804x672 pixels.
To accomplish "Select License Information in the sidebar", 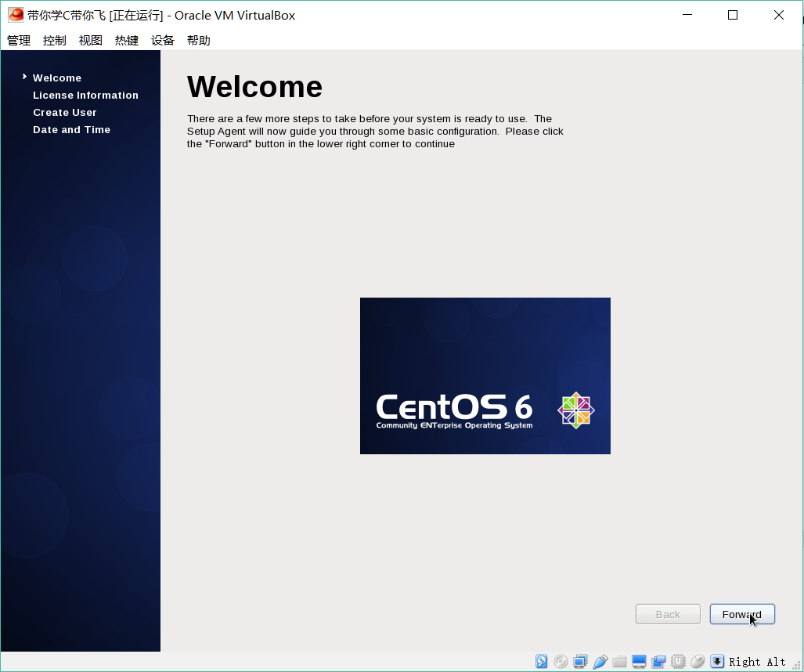I will coord(85,96).
